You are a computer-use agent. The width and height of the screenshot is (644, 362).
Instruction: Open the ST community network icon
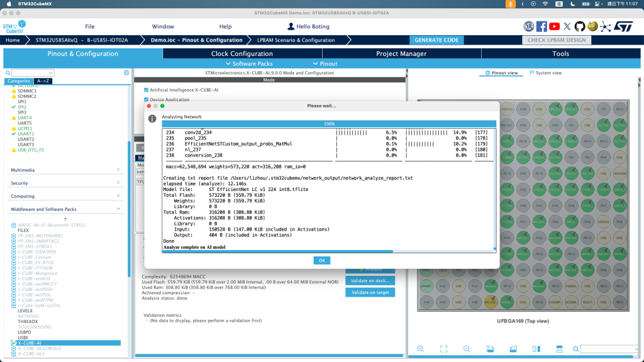click(x=605, y=26)
